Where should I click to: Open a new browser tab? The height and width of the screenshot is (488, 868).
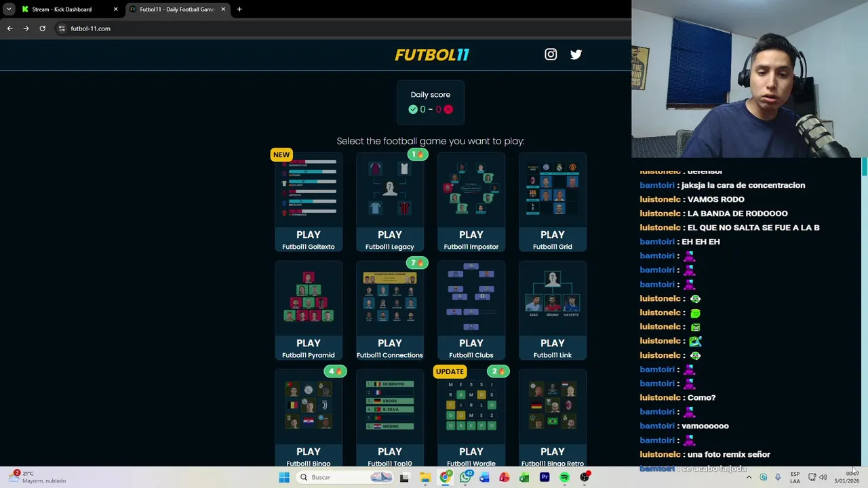[239, 9]
